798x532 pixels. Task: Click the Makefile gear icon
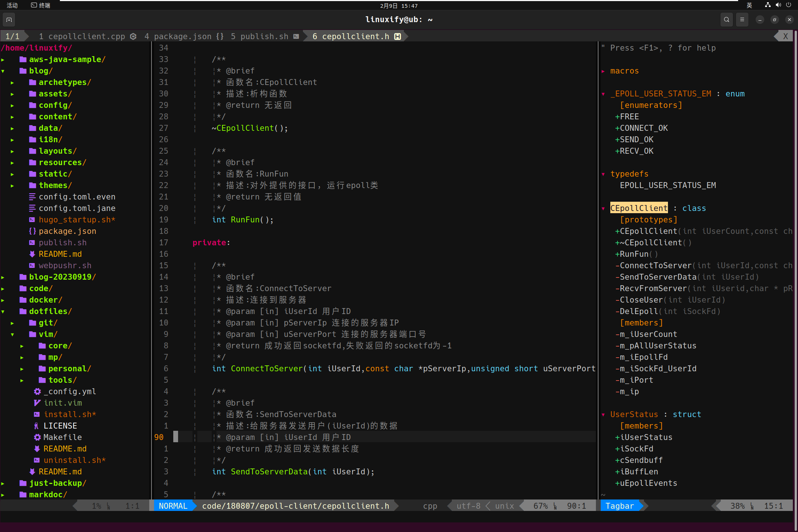(x=37, y=437)
